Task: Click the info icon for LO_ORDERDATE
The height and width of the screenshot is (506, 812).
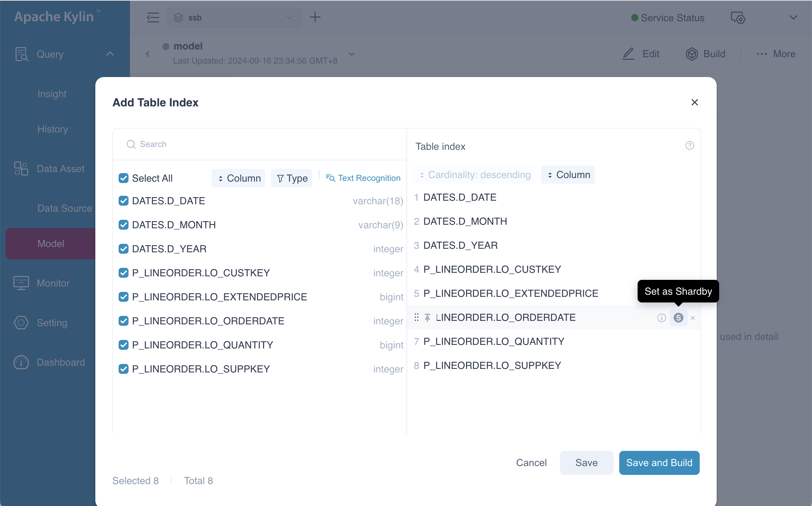Action: pyautogui.click(x=661, y=318)
